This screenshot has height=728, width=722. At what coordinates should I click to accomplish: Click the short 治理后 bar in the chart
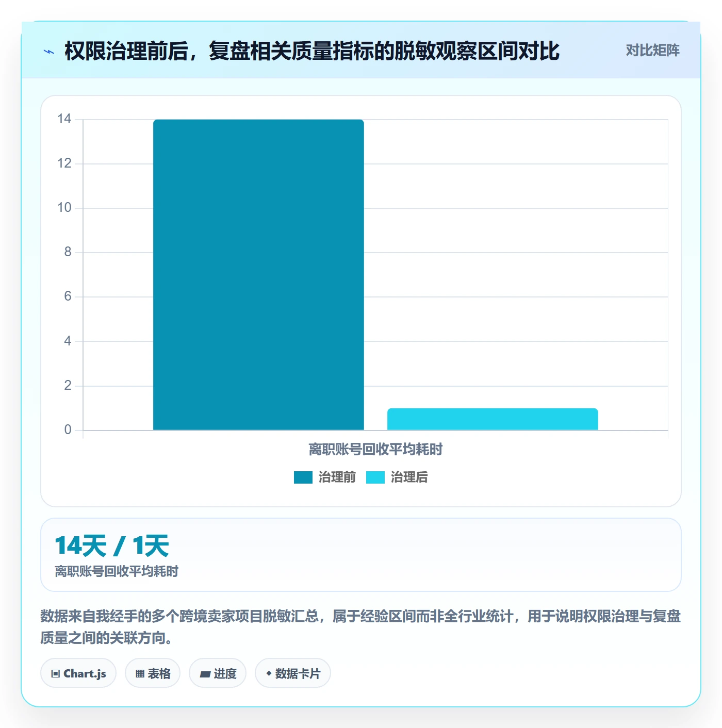493,419
